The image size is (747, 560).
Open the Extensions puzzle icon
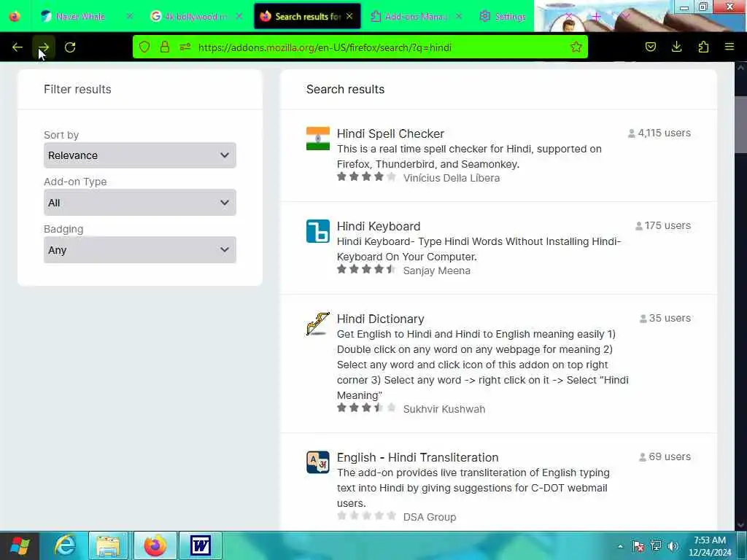pyautogui.click(x=703, y=47)
